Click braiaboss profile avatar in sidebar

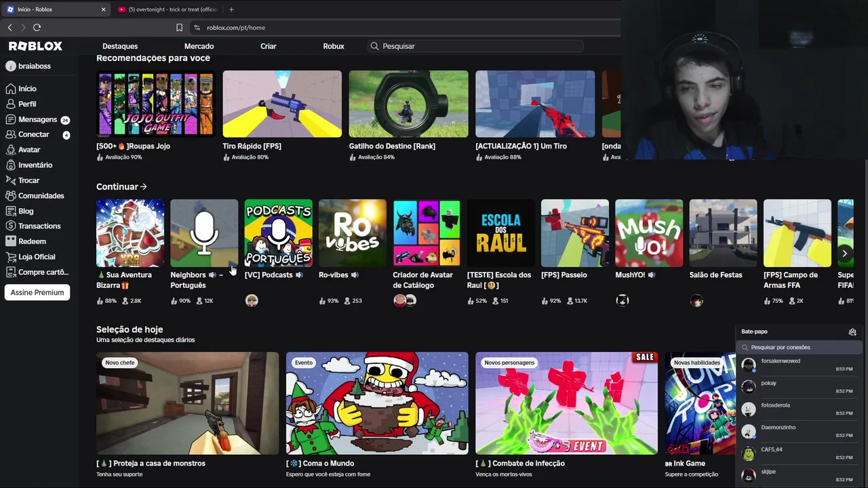pyautogui.click(x=11, y=66)
